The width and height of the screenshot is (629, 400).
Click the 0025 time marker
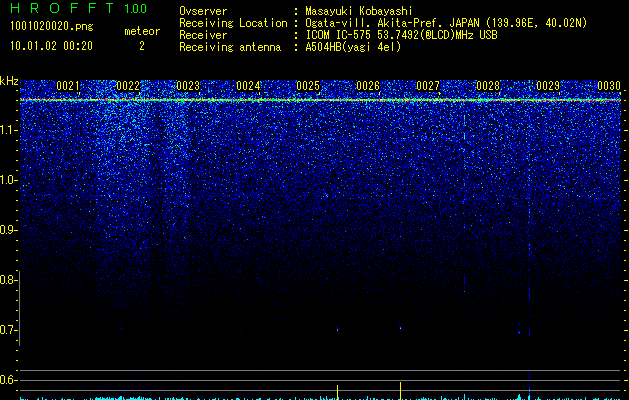[308, 86]
